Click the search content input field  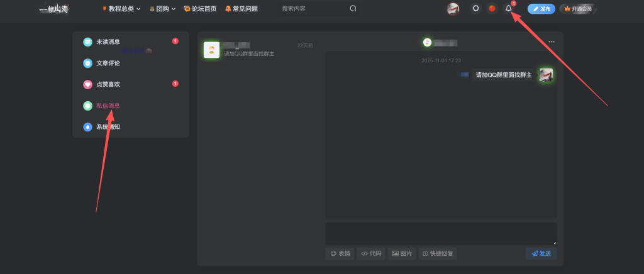312,9
